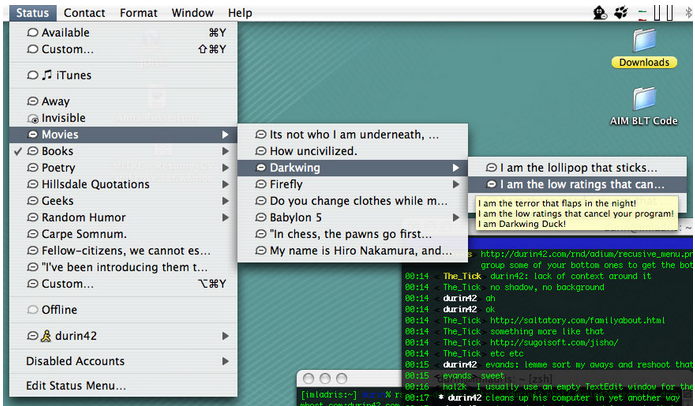Click the iTunes music note icon
The width and height of the screenshot is (695, 406).
(x=47, y=75)
